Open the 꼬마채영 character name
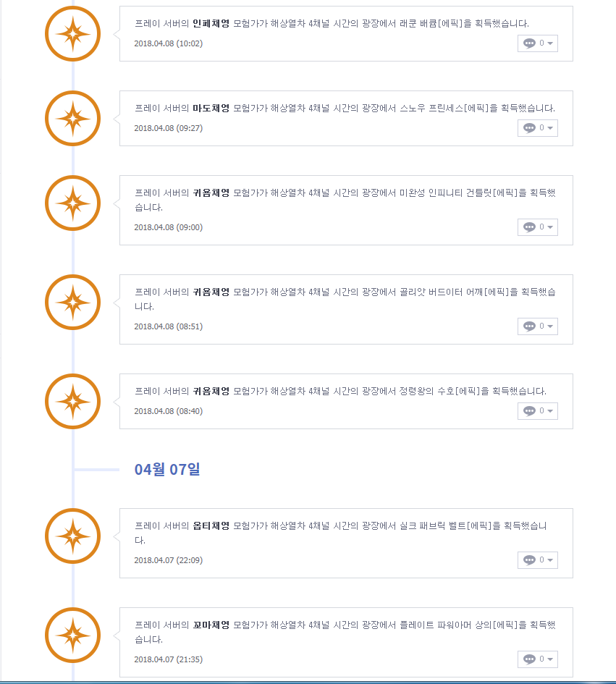The width and height of the screenshot is (616, 684). point(211,625)
